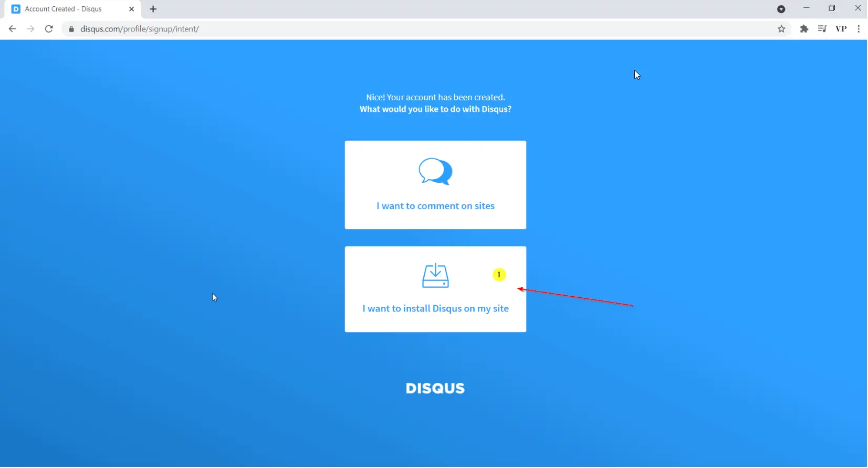Image resolution: width=868 pixels, height=468 pixels.
Task: Open the Extensions puzzle icon
Action: 803,29
